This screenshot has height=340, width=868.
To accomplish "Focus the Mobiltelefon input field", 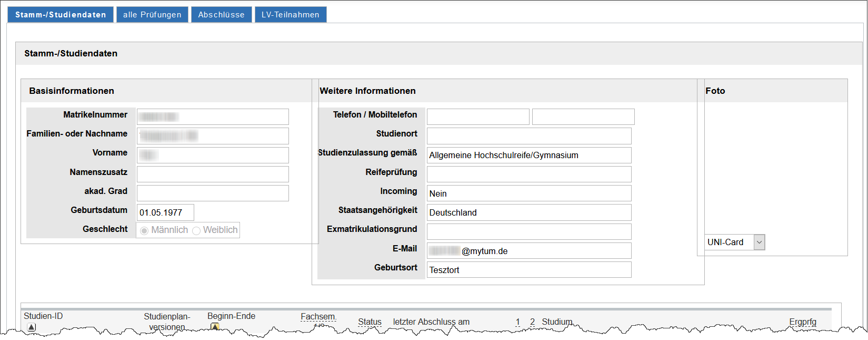I will point(583,117).
